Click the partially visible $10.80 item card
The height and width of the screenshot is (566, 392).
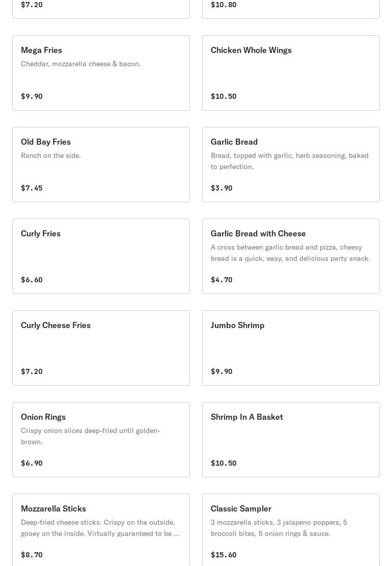291,9
